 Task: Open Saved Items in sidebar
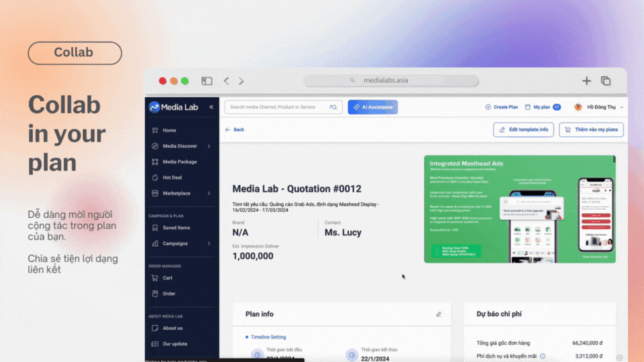[176, 228]
